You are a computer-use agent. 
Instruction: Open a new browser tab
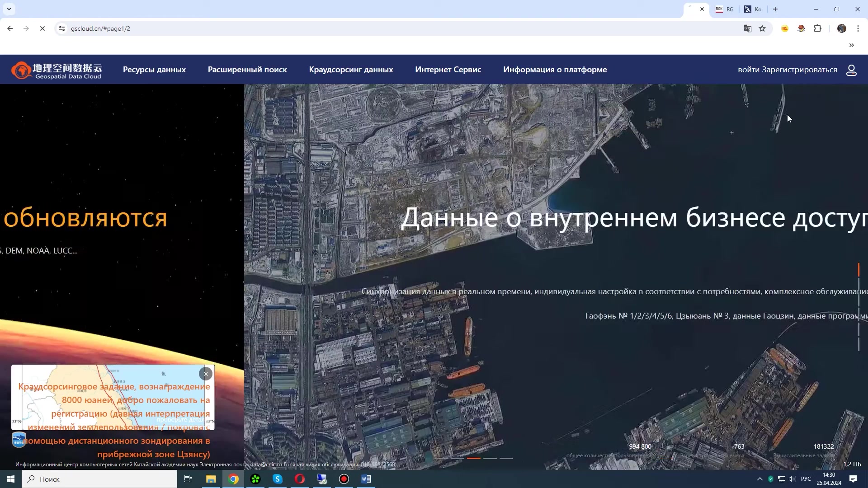[775, 9]
